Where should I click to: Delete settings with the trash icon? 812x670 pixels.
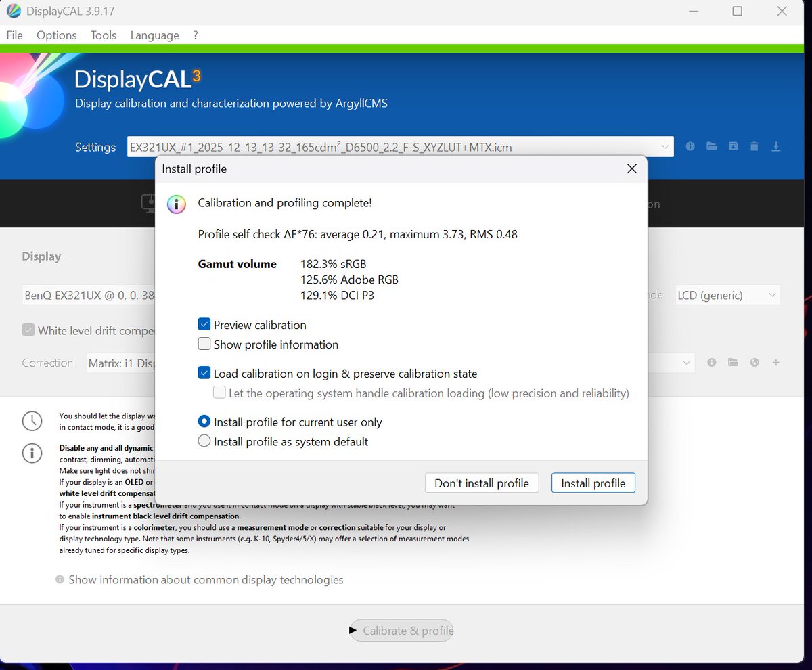(x=754, y=146)
